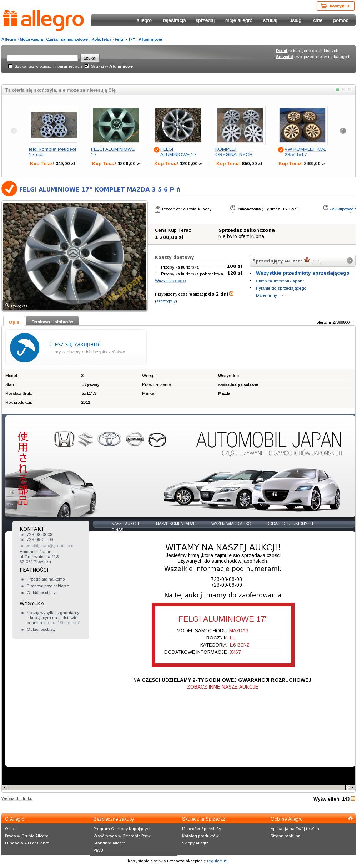Click NASZE AUKCJE in seller menu
Screen dimensions: 357x868
click(126, 524)
